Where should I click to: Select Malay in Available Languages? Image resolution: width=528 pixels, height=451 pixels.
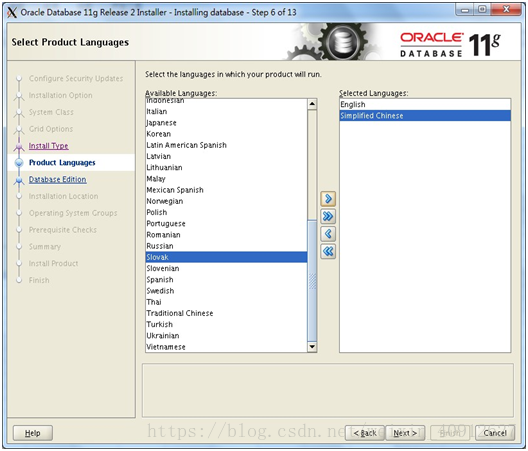click(226, 179)
